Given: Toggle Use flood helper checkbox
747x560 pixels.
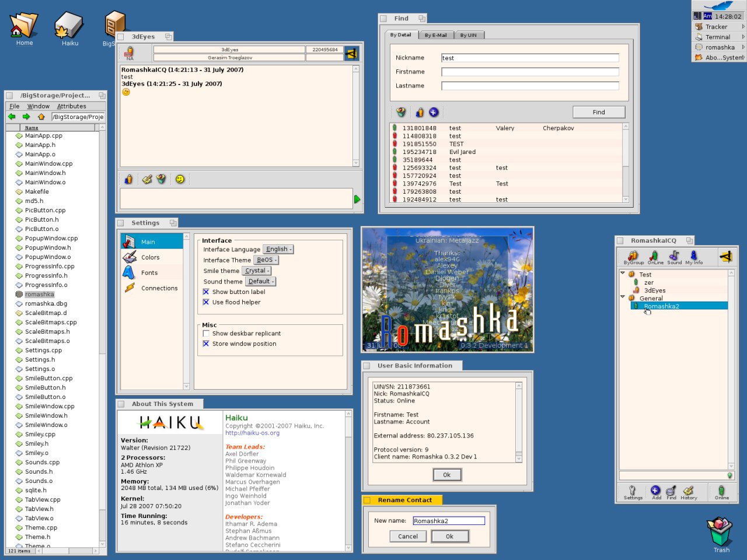Looking at the screenshot, I should (206, 302).
